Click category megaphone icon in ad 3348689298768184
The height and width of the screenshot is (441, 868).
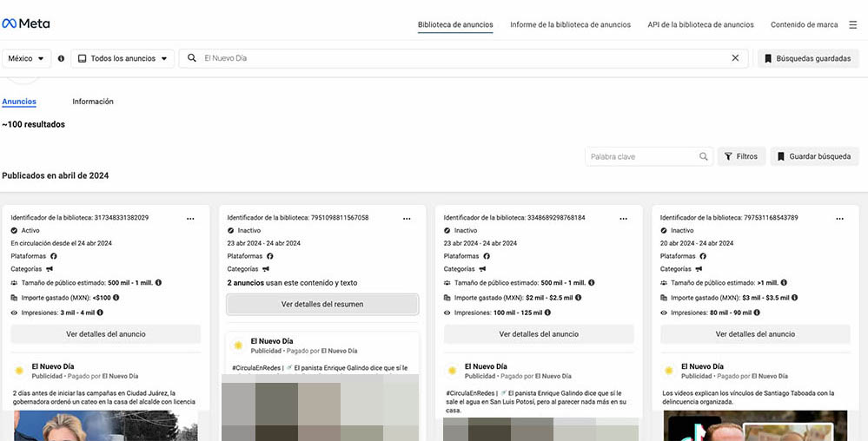click(482, 269)
